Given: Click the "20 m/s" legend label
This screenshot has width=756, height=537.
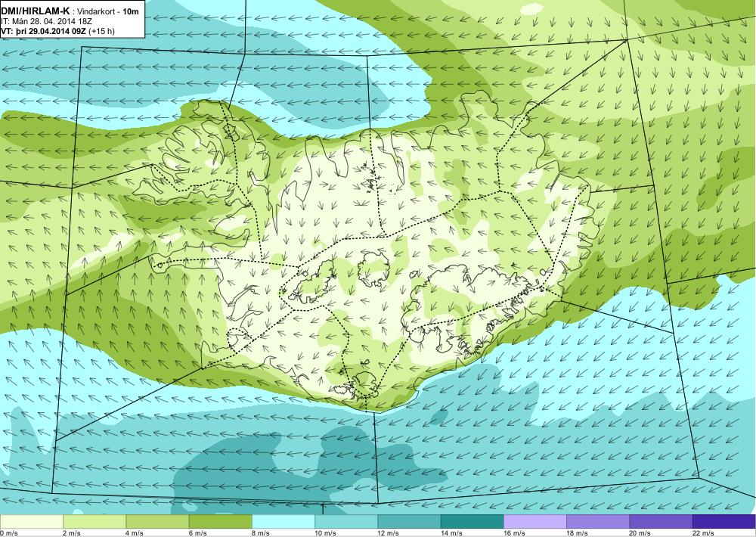Looking at the screenshot, I should (640, 533).
